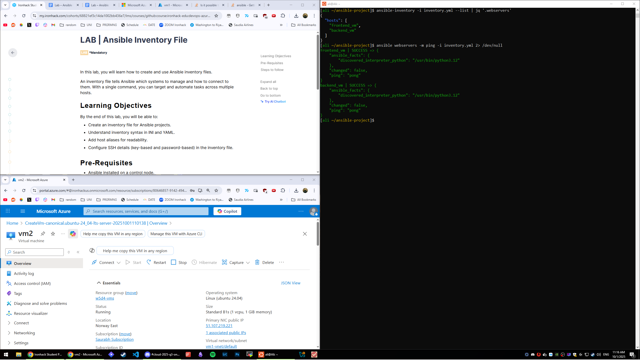Collapse the Azure sidebar with double-chevron icon
The height and width of the screenshot is (364, 640).
click(x=78, y=252)
